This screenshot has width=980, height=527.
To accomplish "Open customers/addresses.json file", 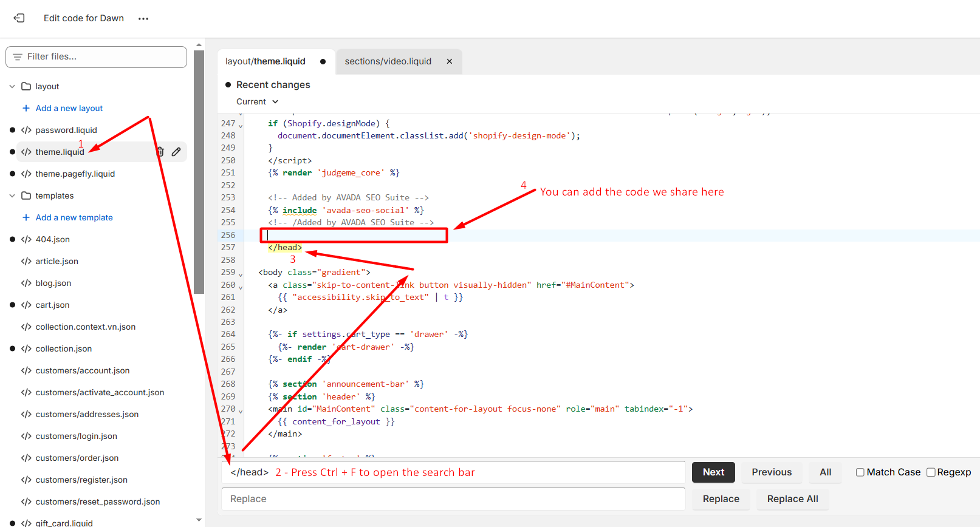I will [x=87, y=414].
